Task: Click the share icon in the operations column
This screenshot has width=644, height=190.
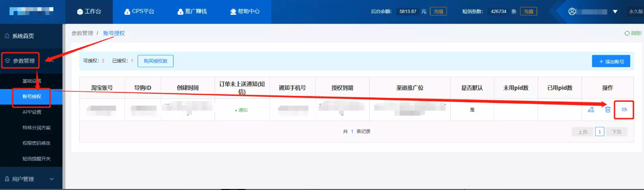Action: [x=624, y=109]
